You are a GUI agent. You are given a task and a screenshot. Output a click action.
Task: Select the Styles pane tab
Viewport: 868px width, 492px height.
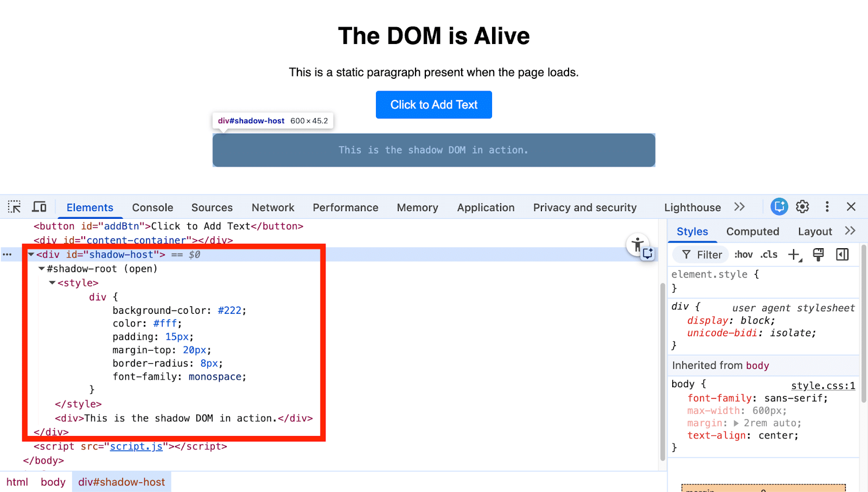(x=692, y=231)
